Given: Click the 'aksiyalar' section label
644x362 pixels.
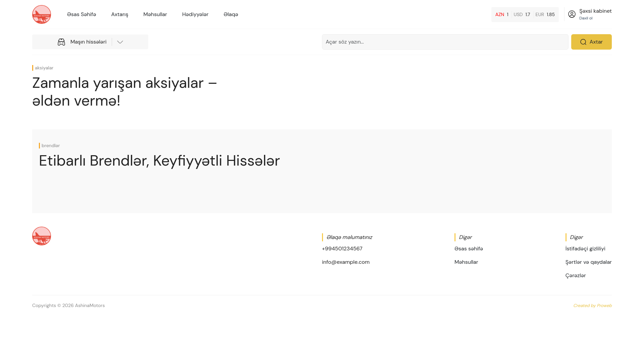Looking at the screenshot, I should [44, 68].
